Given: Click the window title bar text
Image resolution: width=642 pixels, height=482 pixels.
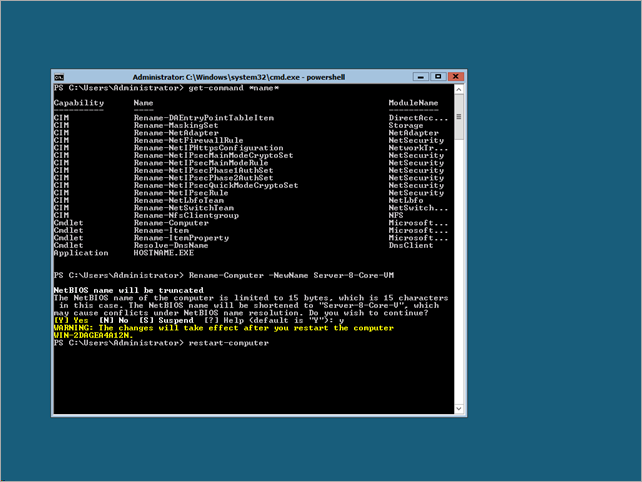Looking at the screenshot, I should (x=239, y=77).
